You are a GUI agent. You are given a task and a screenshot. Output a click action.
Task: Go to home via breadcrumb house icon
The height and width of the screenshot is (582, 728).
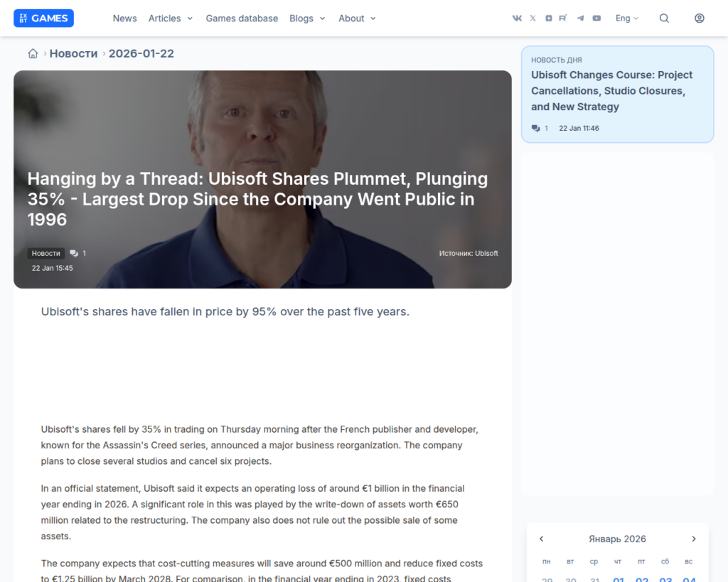click(33, 54)
